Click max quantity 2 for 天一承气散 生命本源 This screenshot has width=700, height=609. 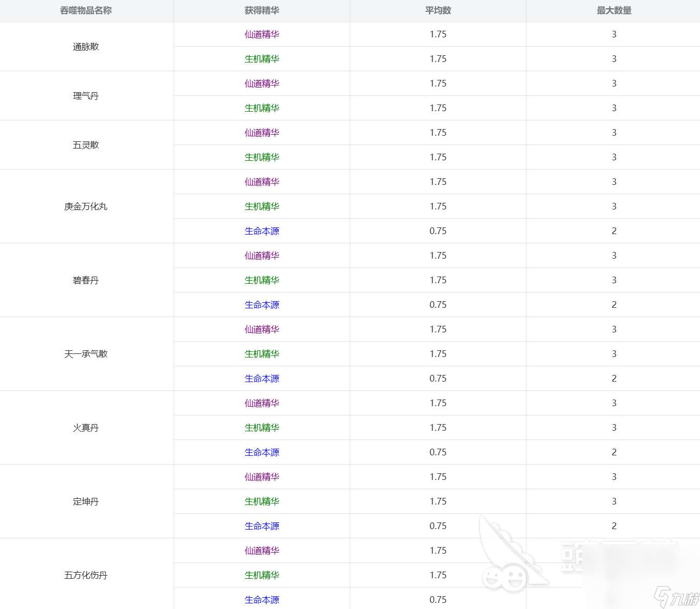tap(614, 379)
